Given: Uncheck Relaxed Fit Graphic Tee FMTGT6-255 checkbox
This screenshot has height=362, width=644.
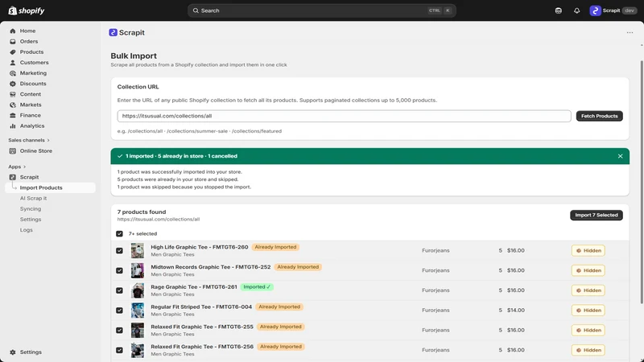Looking at the screenshot, I should [x=119, y=331].
